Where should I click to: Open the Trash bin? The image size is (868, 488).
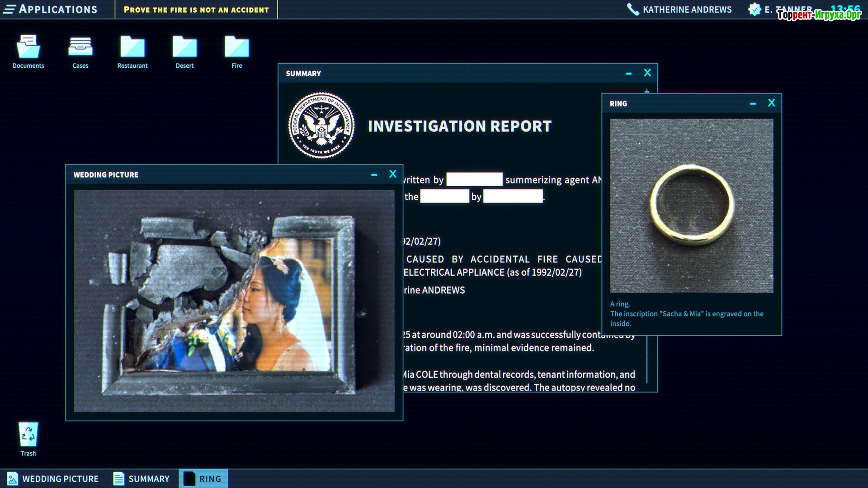pos(28,435)
